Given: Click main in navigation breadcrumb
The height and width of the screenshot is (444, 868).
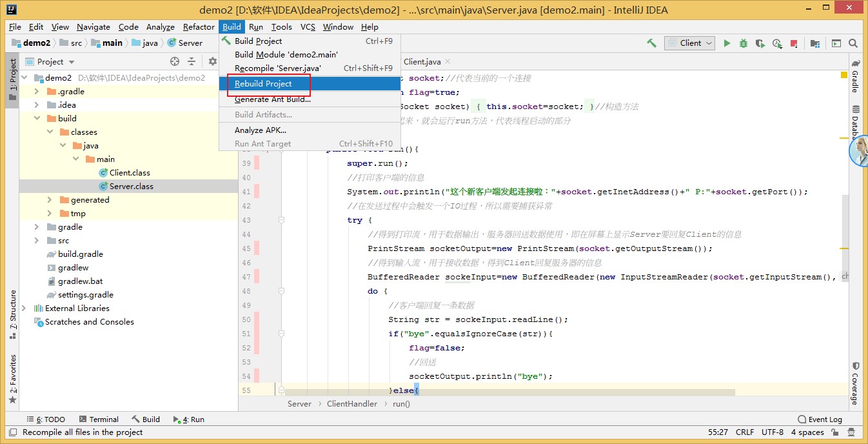Looking at the screenshot, I should click(106, 43).
